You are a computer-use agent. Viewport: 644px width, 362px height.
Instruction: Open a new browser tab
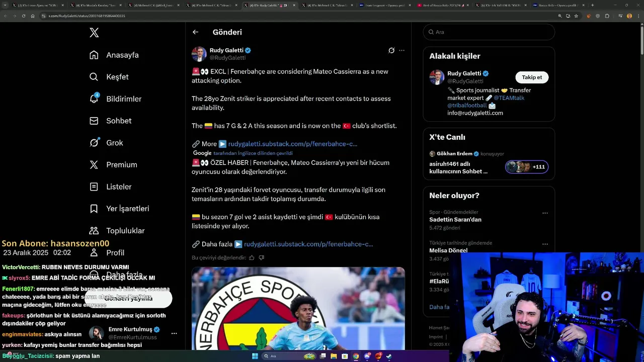point(592,5)
